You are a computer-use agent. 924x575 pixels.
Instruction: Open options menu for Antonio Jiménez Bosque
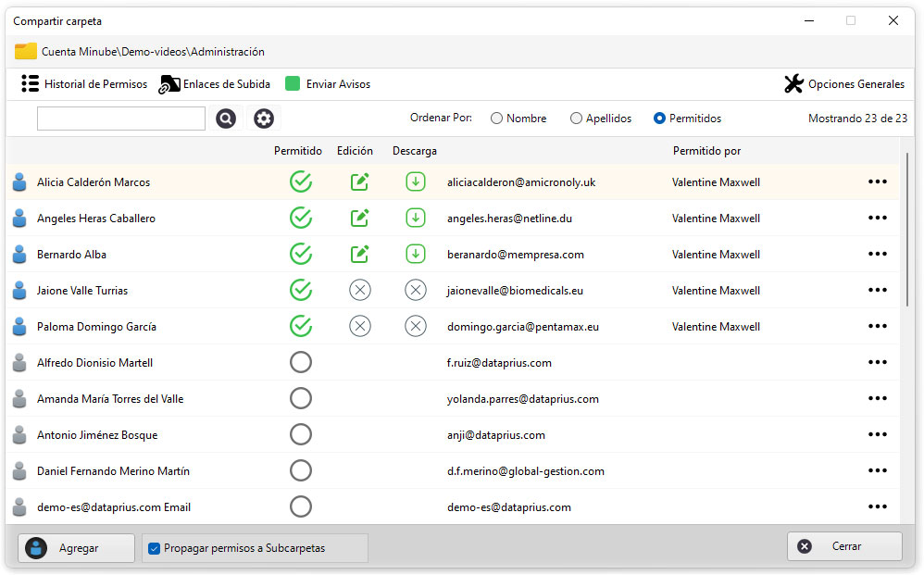pos(878,434)
